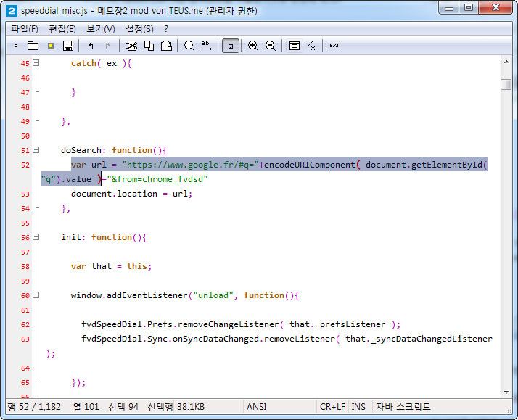
Task: Click "catch( ex ){" on line 45
Action: point(101,63)
